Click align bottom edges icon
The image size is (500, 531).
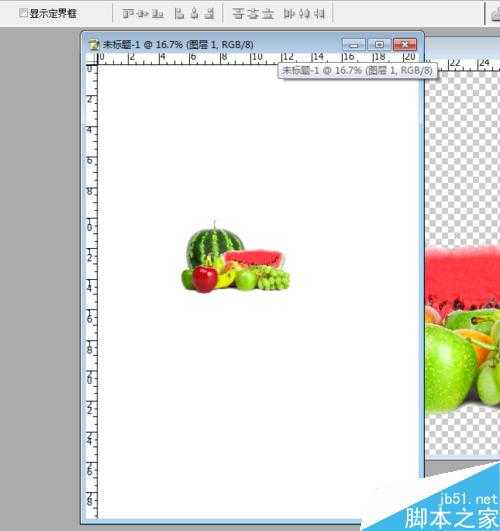pos(158,14)
